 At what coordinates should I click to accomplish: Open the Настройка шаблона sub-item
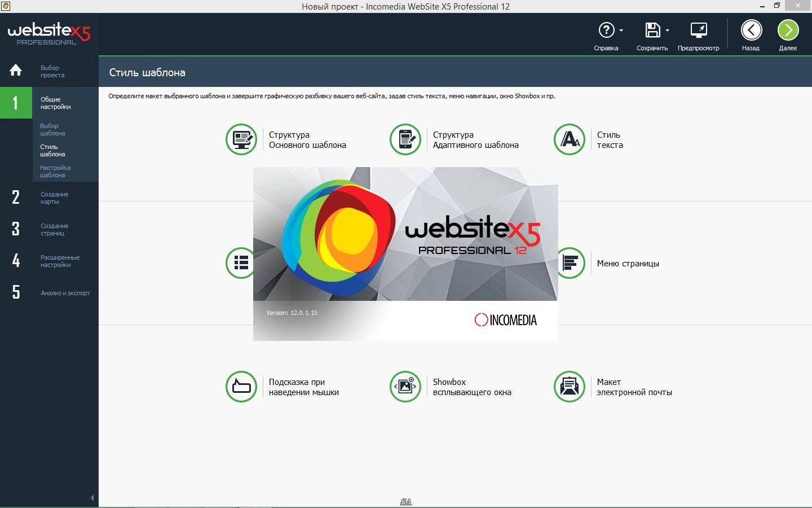tap(55, 171)
